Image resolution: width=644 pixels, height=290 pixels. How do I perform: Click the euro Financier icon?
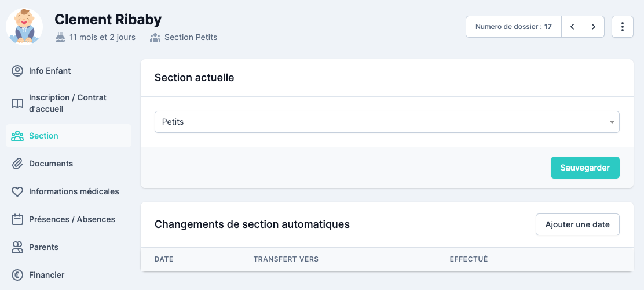[x=17, y=275]
